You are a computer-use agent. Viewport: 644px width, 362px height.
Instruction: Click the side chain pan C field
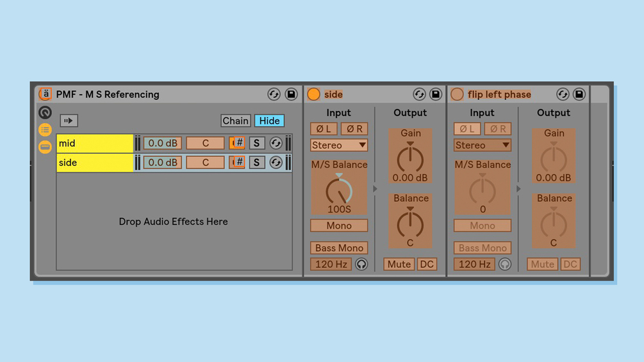(x=205, y=163)
